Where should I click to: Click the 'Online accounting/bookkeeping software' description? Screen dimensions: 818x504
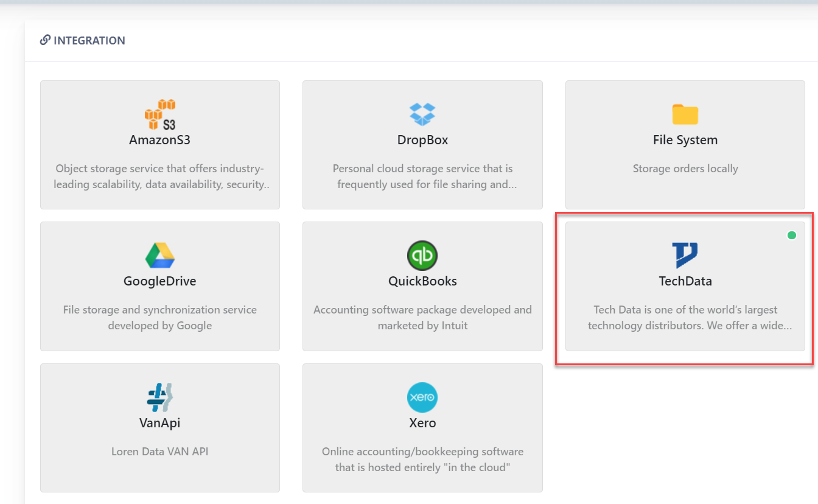pyautogui.click(x=422, y=460)
